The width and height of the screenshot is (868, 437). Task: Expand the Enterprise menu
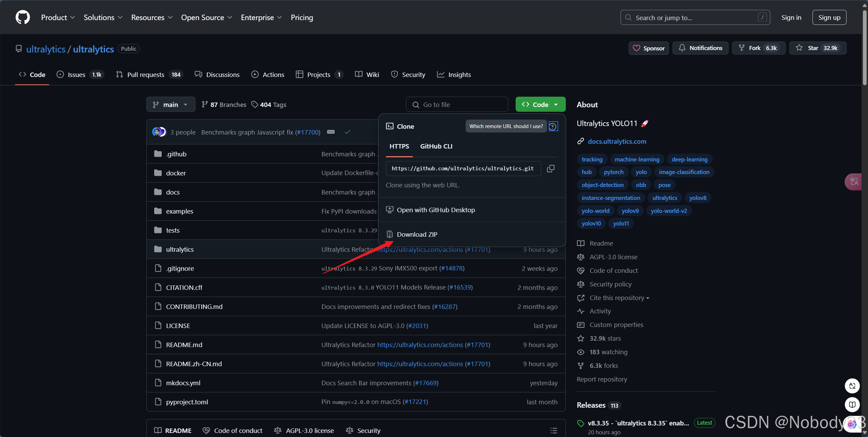point(261,17)
